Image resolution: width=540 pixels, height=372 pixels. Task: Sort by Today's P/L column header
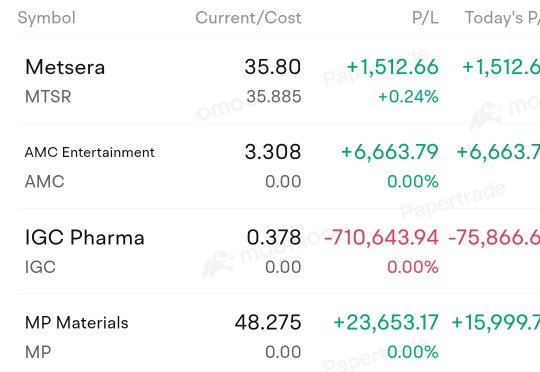[x=502, y=18]
